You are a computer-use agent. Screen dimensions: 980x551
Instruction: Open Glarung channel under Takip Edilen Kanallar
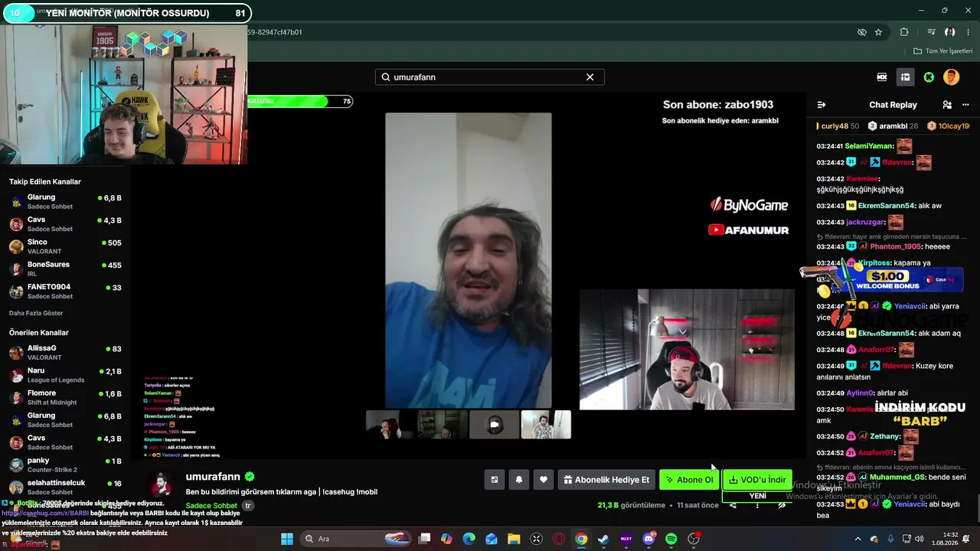(x=66, y=201)
